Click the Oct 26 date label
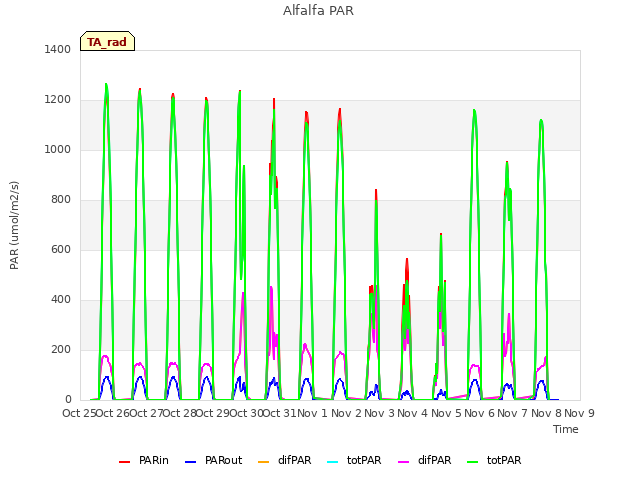The height and width of the screenshot is (480, 640). tap(113, 413)
